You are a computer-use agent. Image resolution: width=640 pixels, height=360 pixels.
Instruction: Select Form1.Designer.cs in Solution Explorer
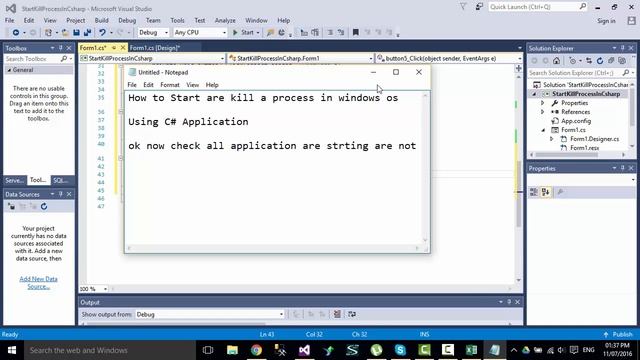coord(594,139)
